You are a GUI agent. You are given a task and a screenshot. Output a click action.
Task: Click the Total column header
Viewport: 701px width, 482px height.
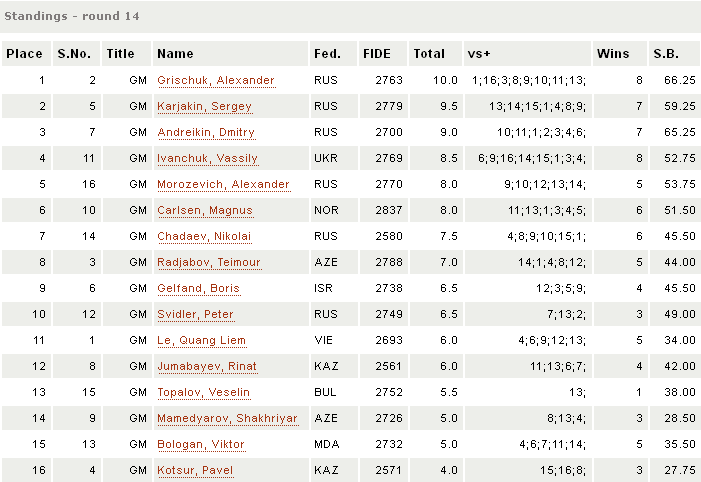pos(429,54)
